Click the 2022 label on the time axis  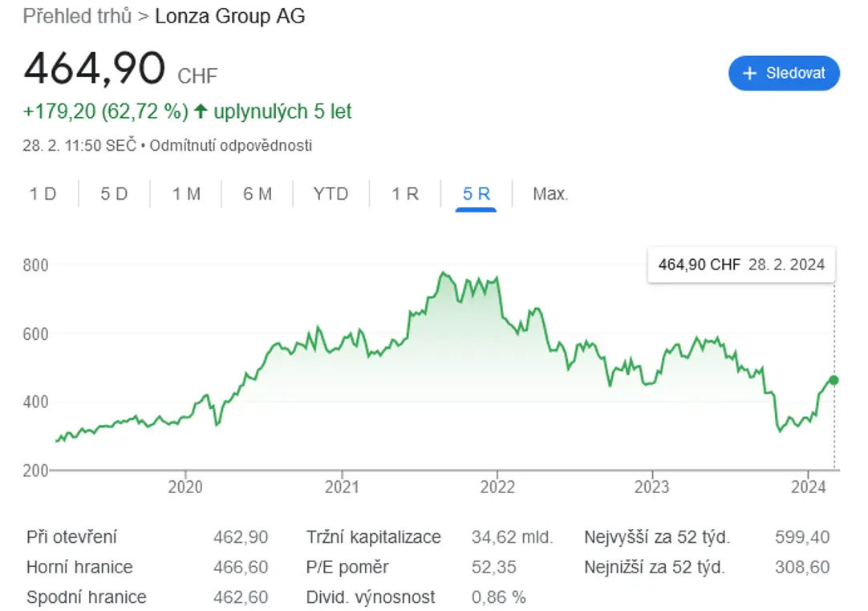click(x=497, y=487)
